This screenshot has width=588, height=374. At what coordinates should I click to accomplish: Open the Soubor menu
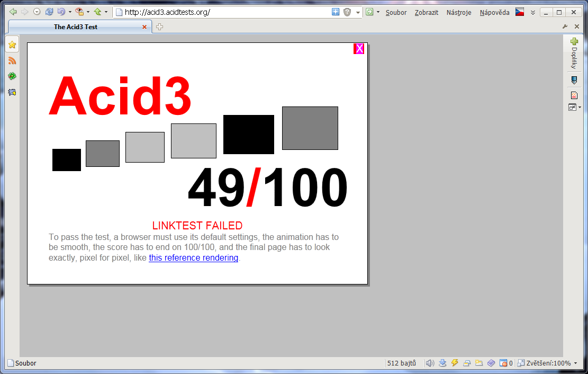[396, 12]
